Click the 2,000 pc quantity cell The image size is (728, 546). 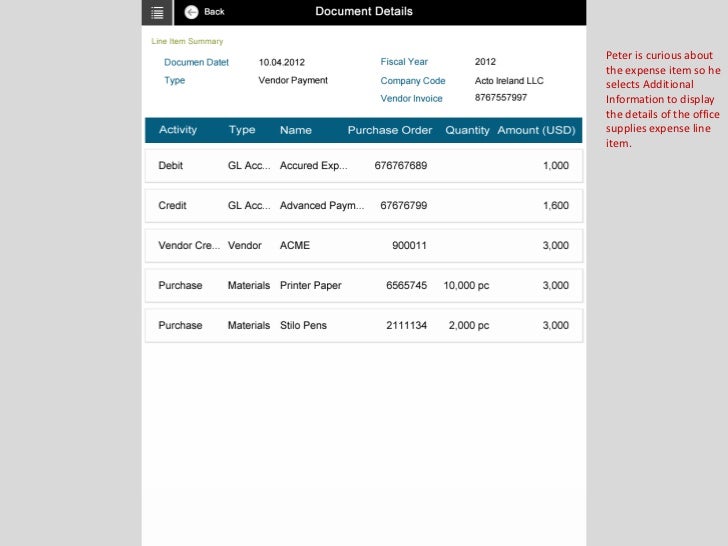coord(469,325)
